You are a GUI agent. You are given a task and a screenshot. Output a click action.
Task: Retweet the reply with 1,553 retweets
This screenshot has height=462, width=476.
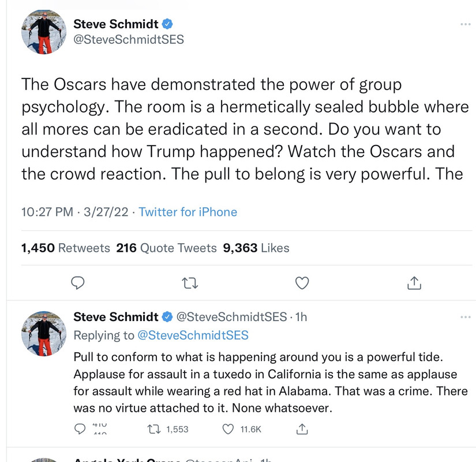tap(154, 429)
